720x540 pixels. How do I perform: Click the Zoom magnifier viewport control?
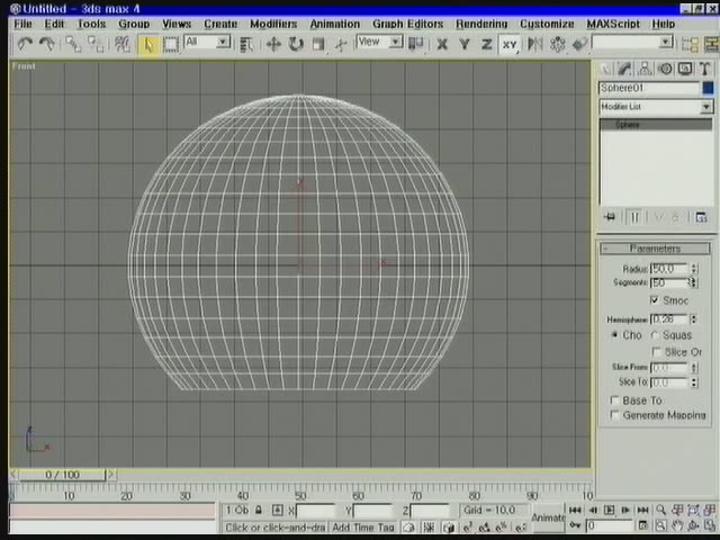(661, 510)
